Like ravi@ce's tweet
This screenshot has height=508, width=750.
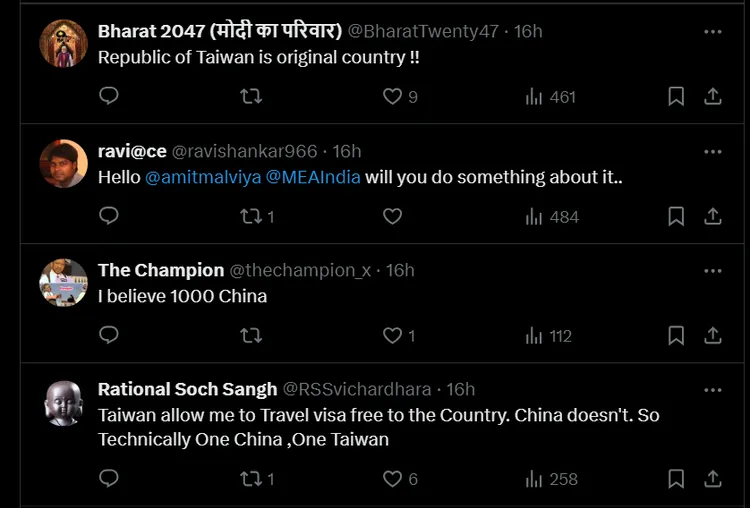click(393, 216)
